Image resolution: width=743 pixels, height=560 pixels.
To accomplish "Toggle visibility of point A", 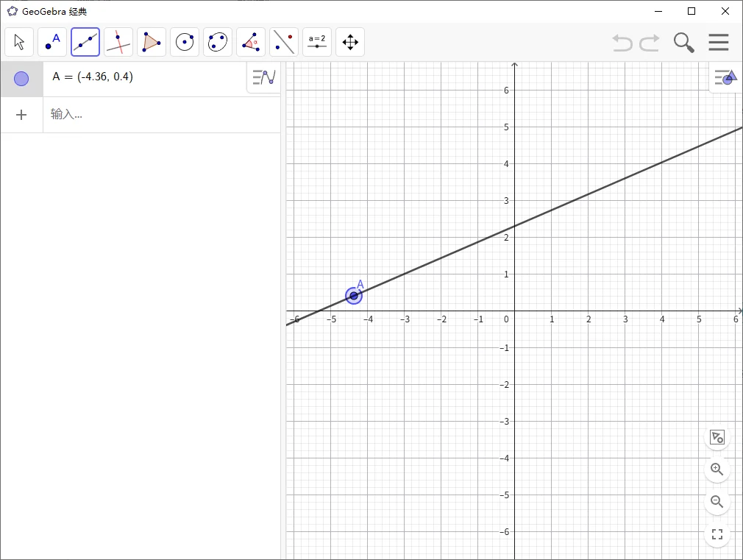I will [x=21, y=79].
